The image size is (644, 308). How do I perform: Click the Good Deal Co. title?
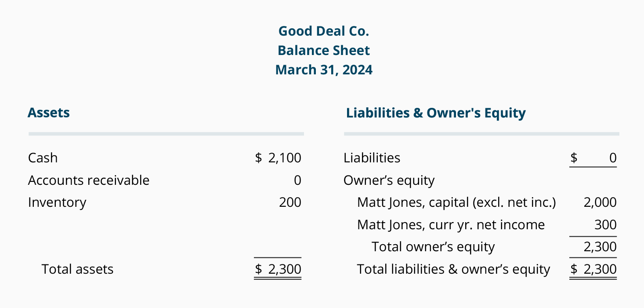[x=324, y=31]
